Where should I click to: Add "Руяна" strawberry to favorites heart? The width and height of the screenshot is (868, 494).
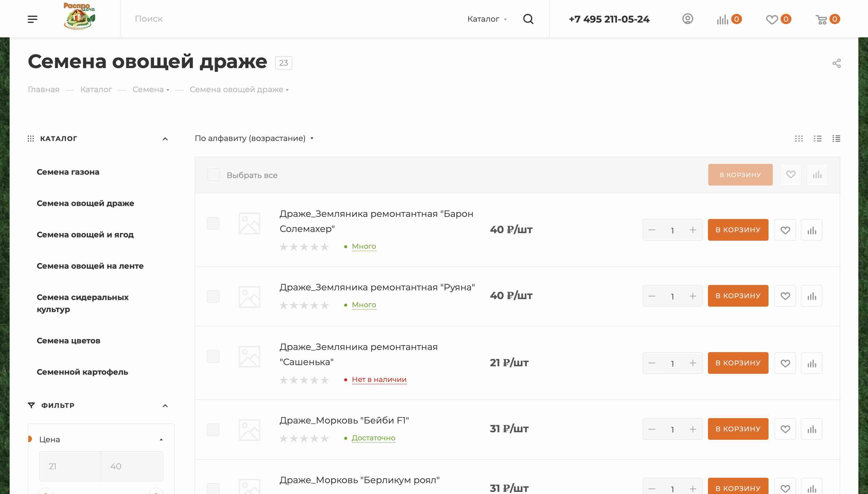click(785, 296)
